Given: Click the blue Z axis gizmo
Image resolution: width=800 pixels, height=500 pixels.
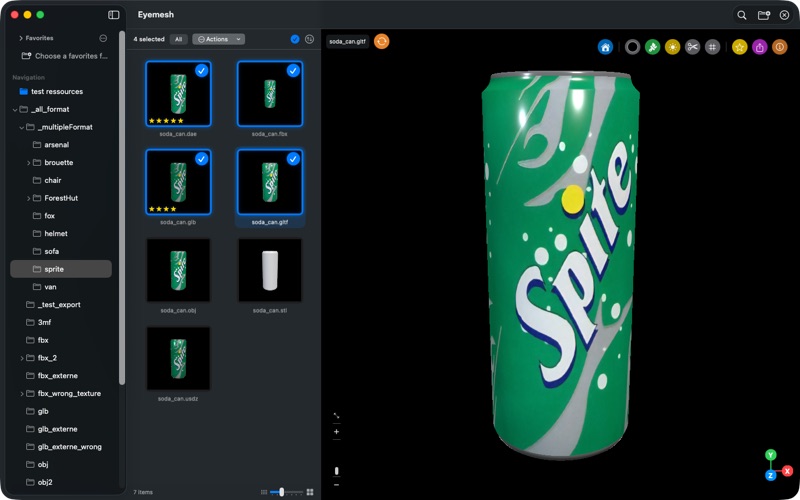Looking at the screenshot, I should pyautogui.click(x=770, y=476).
